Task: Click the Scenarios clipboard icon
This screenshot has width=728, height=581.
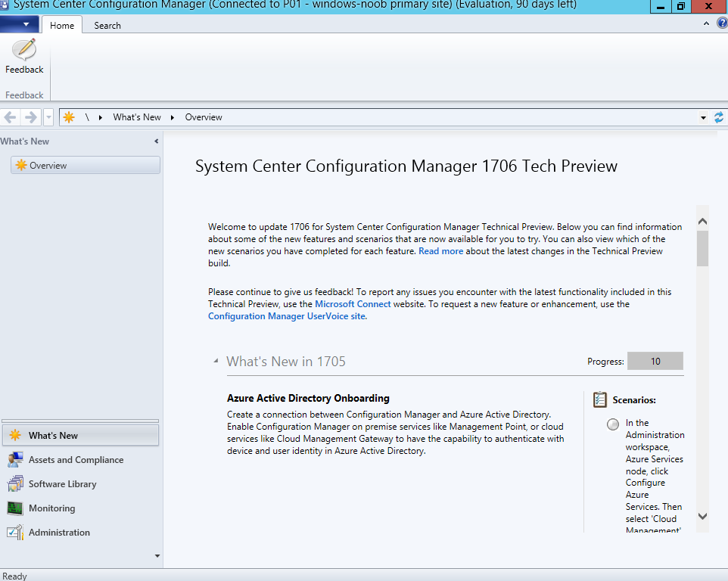Action: [x=600, y=399]
